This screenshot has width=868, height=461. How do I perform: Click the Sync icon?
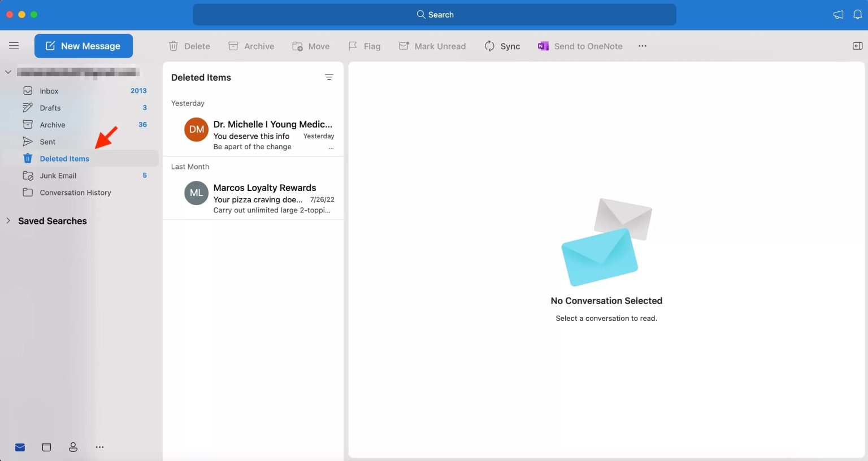pyautogui.click(x=488, y=46)
